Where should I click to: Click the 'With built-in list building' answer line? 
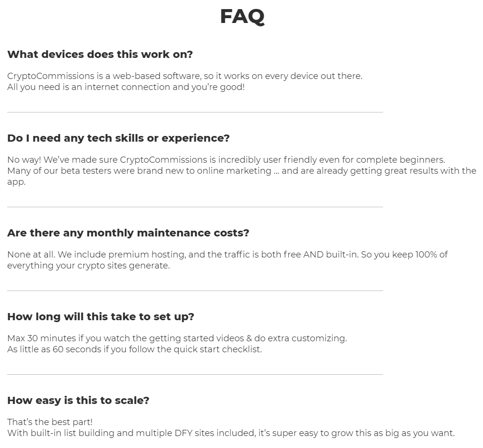point(231,433)
